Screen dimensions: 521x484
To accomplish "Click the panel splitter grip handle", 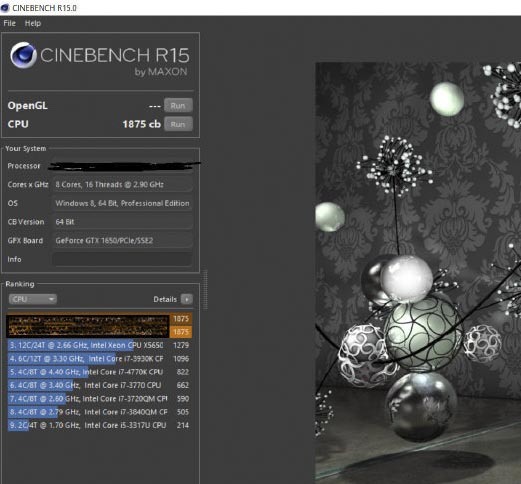I will (x=205, y=290).
